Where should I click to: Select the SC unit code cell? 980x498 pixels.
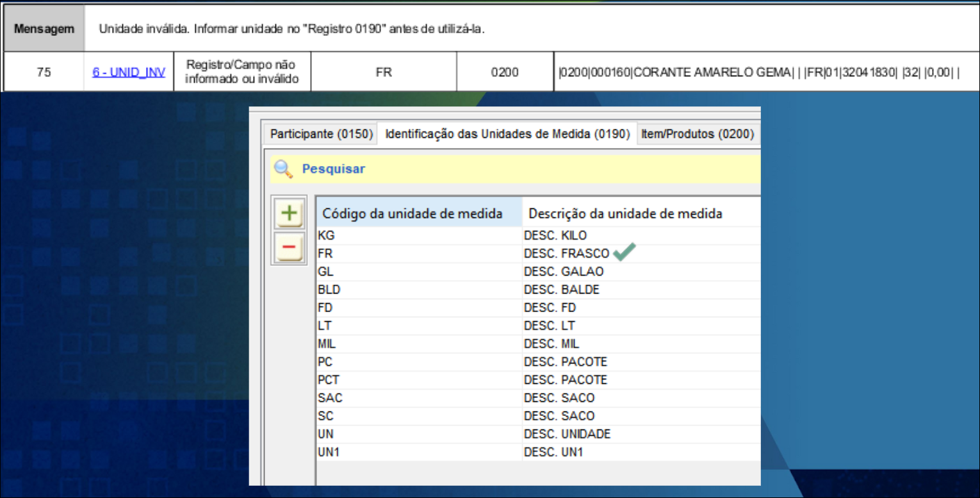click(419, 416)
